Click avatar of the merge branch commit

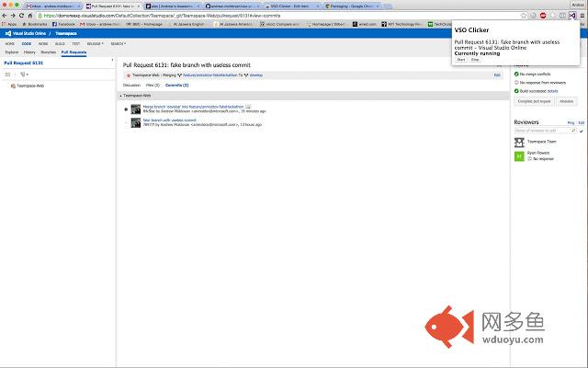click(x=135, y=109)
